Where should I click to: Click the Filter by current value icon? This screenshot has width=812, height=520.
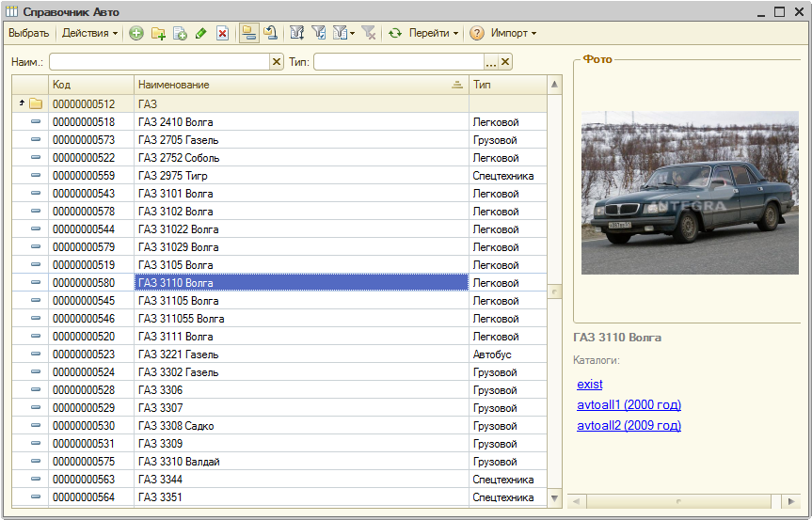tap(318, 33)
